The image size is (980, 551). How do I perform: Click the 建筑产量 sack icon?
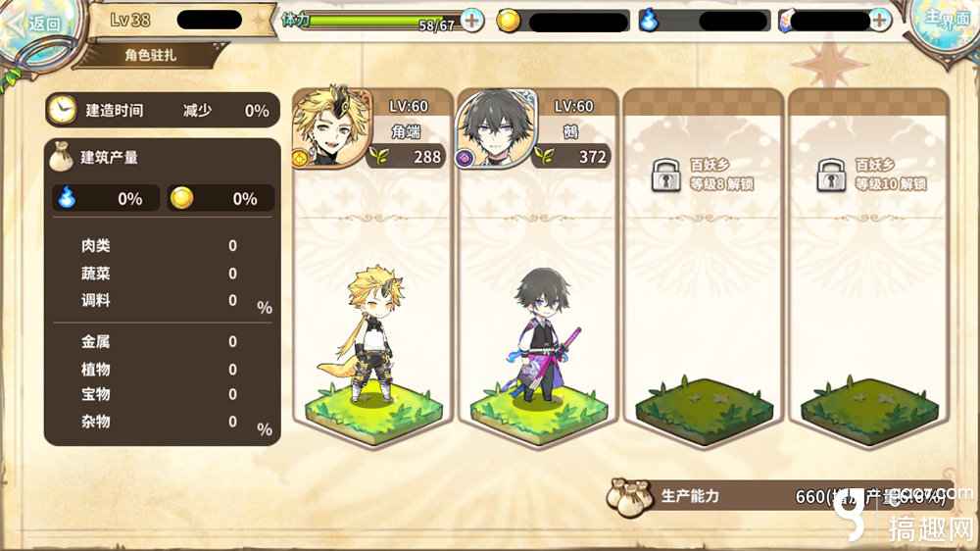point(61,156)
